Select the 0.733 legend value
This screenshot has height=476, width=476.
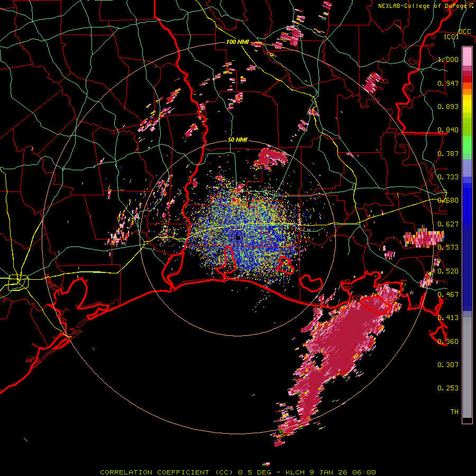click(x=448, y=177)
